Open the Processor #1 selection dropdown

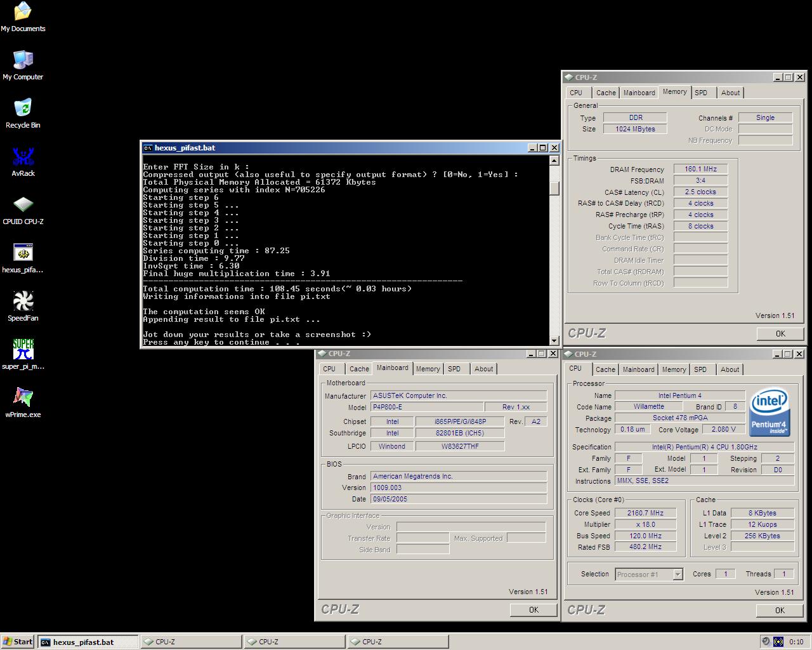678,574
